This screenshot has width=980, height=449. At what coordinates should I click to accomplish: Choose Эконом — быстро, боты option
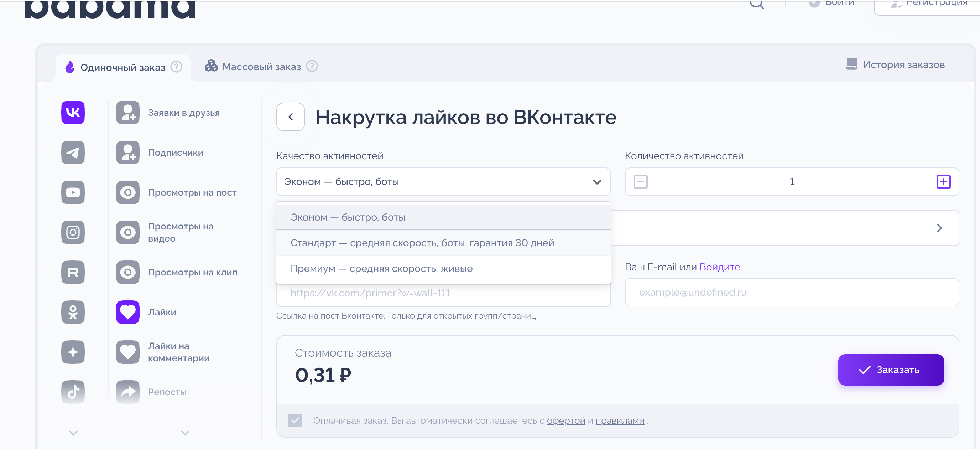tap(444, 217)
